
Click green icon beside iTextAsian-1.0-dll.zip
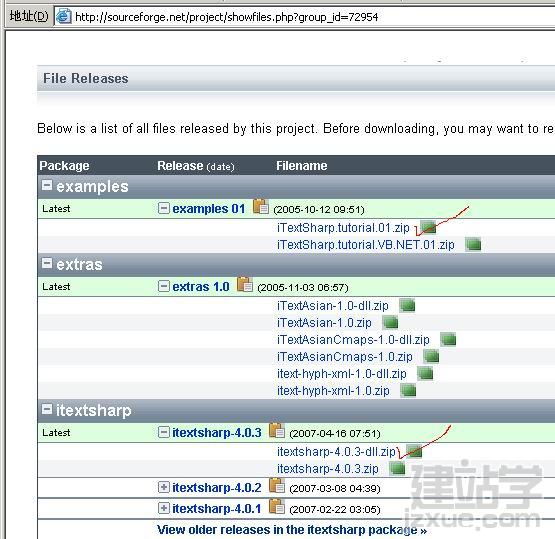407,305
